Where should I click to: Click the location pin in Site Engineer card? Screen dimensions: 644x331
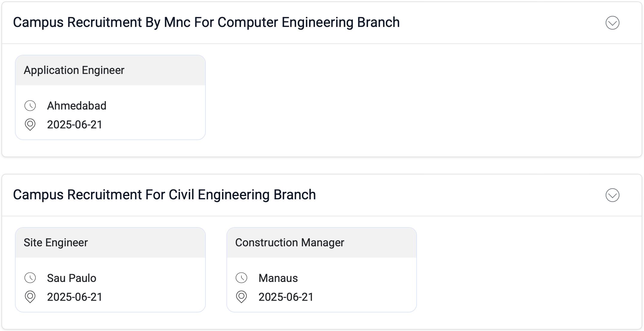(x=30, y=297)
